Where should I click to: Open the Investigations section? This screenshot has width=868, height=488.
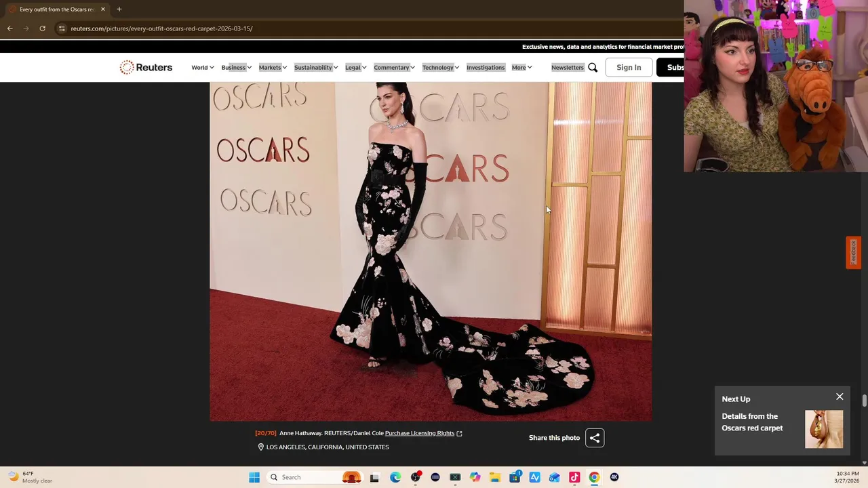pos(486,67)
